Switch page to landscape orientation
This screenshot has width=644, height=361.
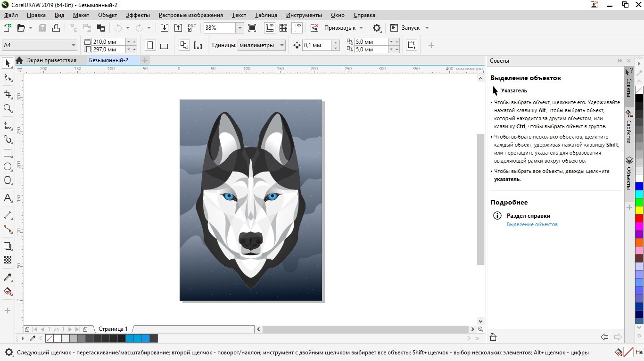(164, 46)
